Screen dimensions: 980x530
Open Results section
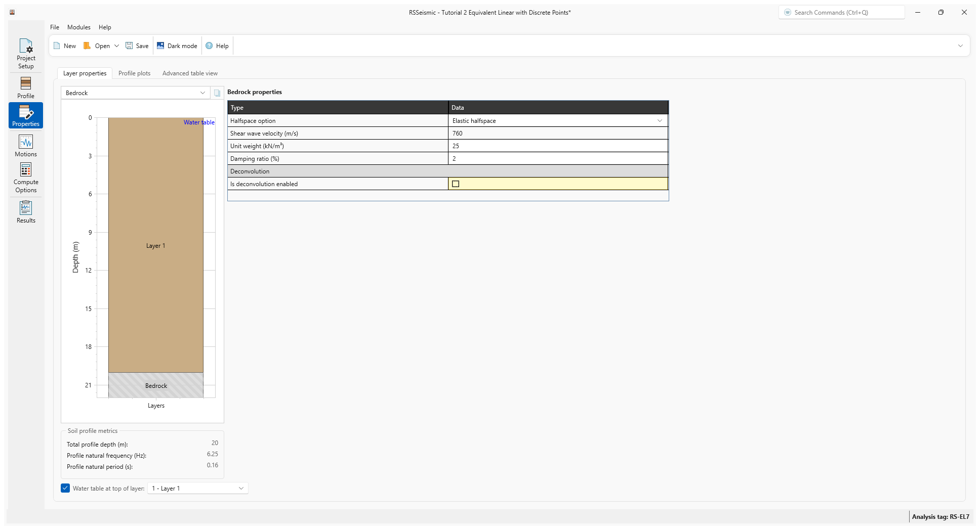tap(26, 212)
